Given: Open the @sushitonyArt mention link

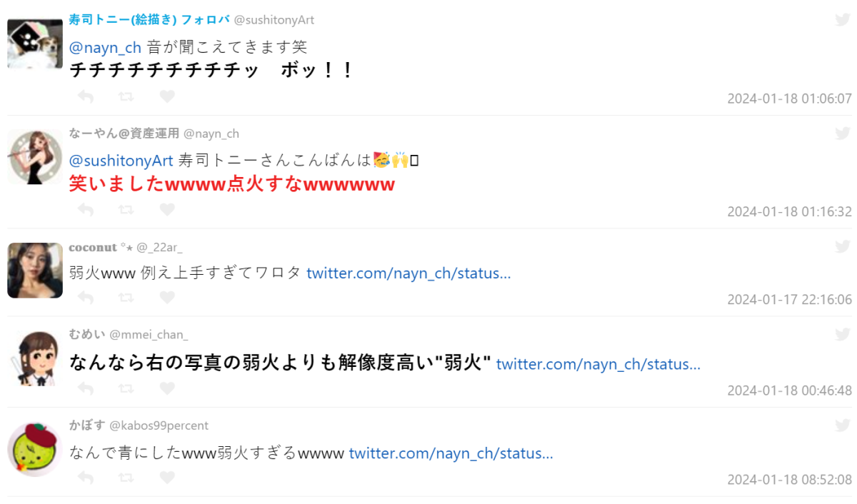Looking at the screenshot, I should point(121,161).
